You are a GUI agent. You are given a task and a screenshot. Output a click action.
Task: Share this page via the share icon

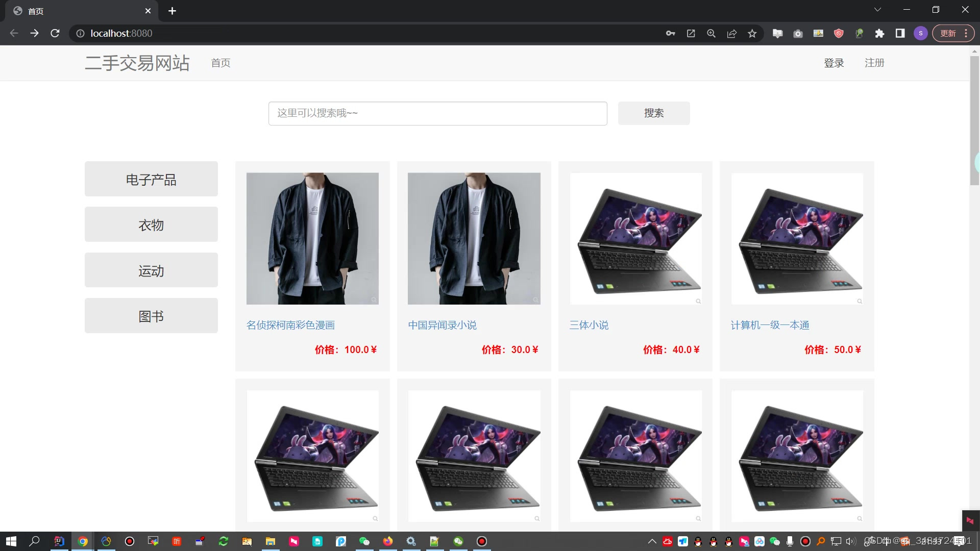[731, 33]
